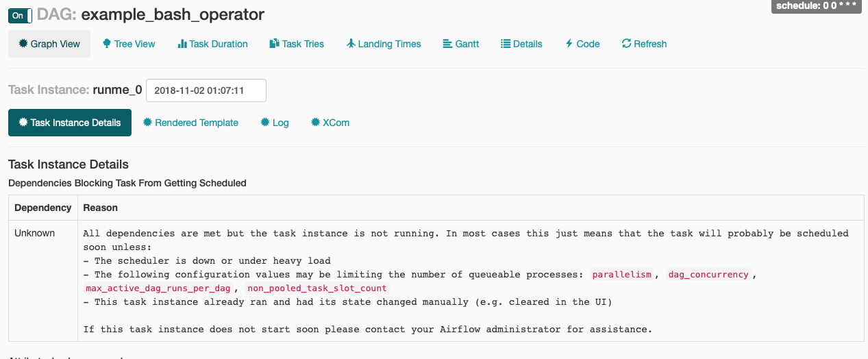Click the Tree View tree icon

click(107, 44)
